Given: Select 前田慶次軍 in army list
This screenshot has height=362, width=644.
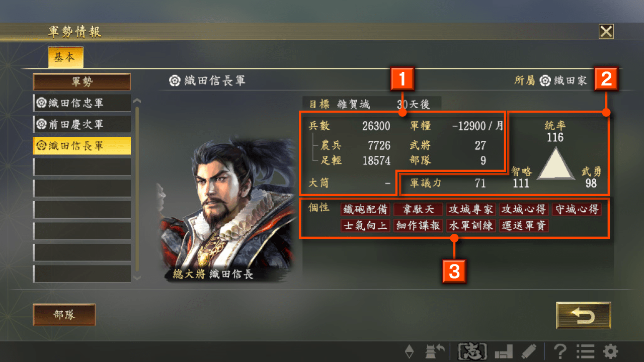Looking at the screenshot, I should [x=82, y=124].
